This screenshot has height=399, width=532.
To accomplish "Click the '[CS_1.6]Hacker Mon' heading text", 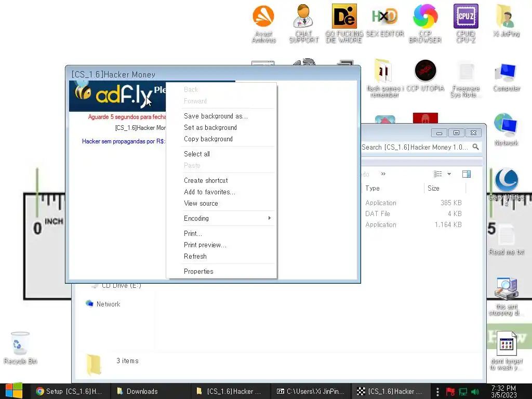I will 140,128.
